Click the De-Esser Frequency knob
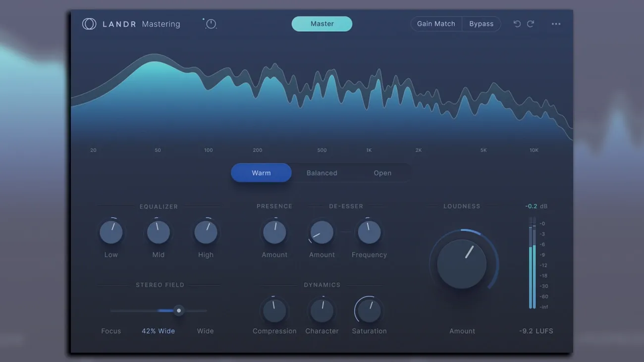This screenshot has width=644, height=362. tap(369, 232)
